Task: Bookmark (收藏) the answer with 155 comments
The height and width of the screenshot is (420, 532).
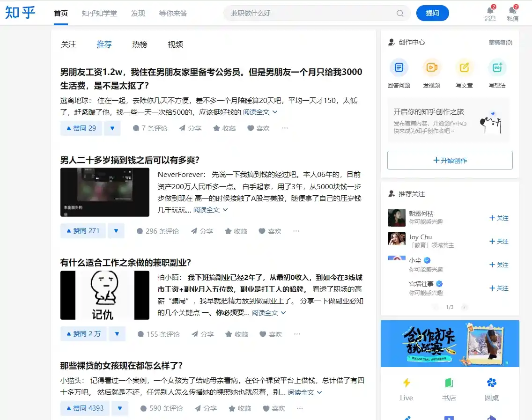Action: pos(237,334)
